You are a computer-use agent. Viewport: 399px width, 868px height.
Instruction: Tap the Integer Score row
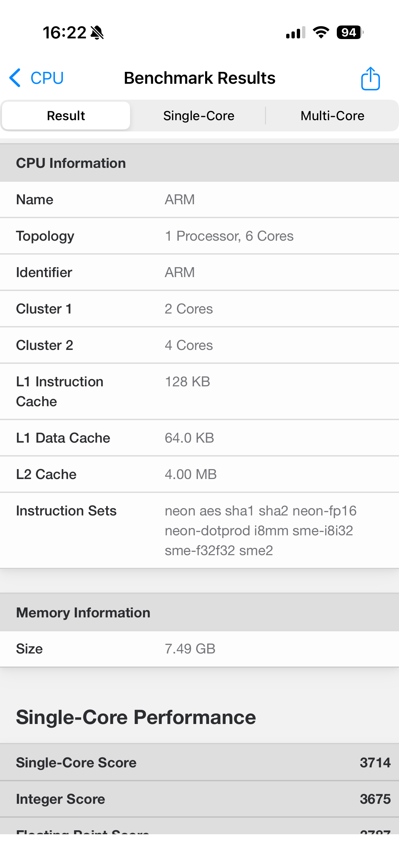click(199, 799)
